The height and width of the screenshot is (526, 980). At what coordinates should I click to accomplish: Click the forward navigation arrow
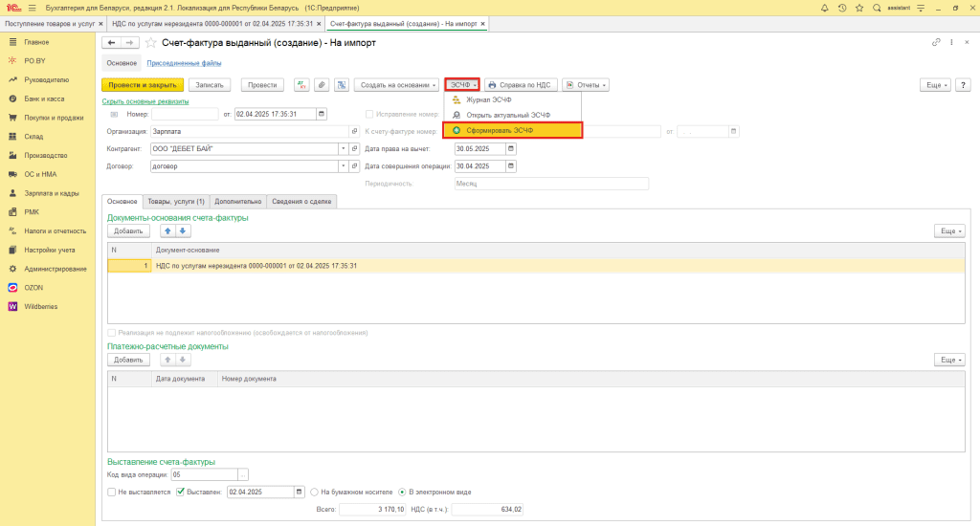[x=129, y=42]
